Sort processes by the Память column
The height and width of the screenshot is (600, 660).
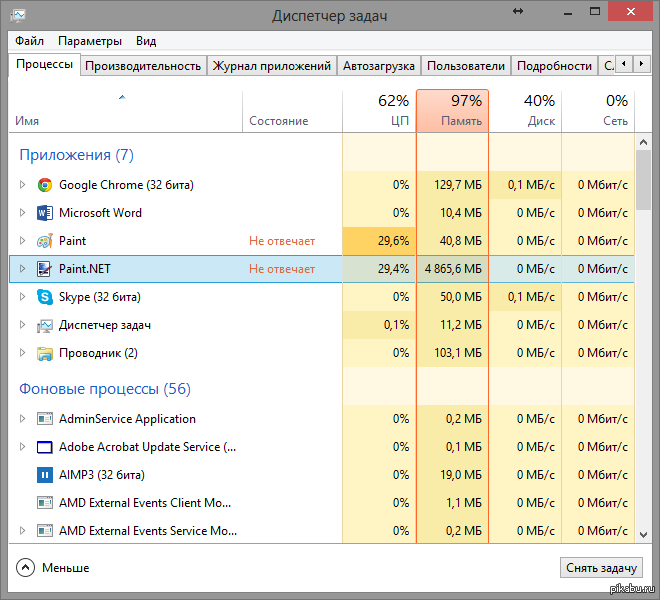(x=452, y=110)
